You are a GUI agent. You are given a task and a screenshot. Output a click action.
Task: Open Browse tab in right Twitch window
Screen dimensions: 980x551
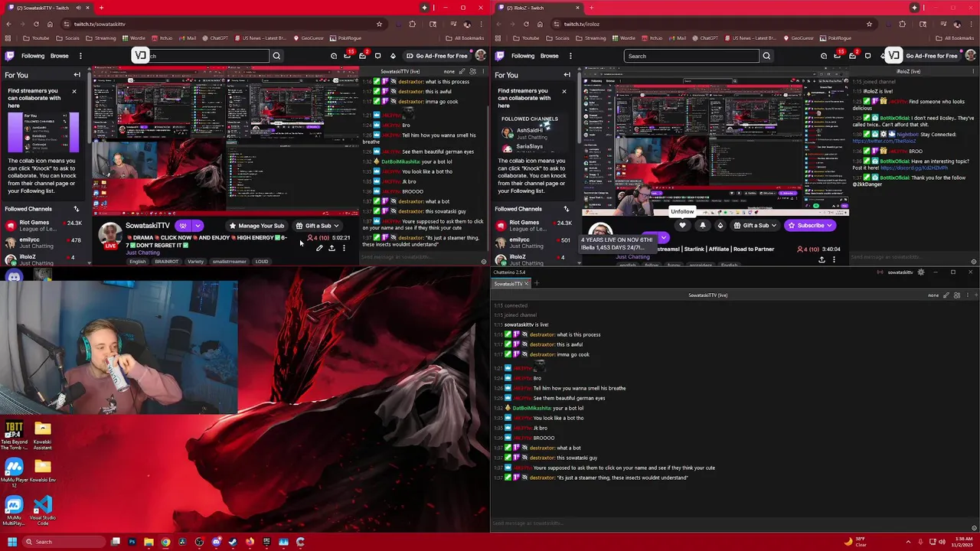click(549, 56)
